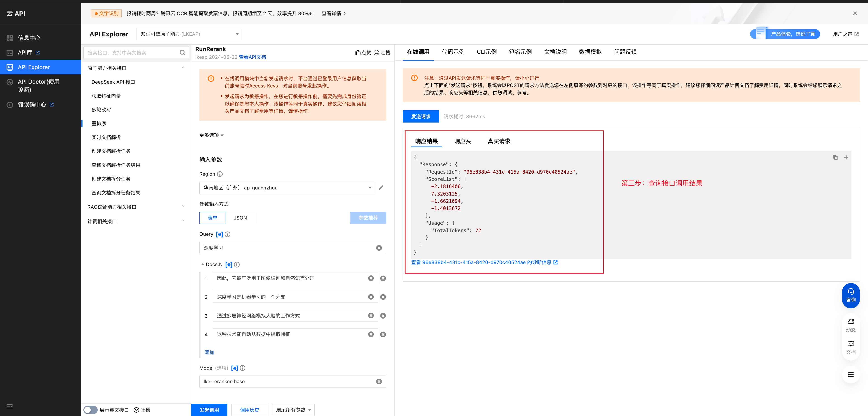Clear text in Docs row 2
The height and width of the screenshot is (416, 868).
point(371,297)
